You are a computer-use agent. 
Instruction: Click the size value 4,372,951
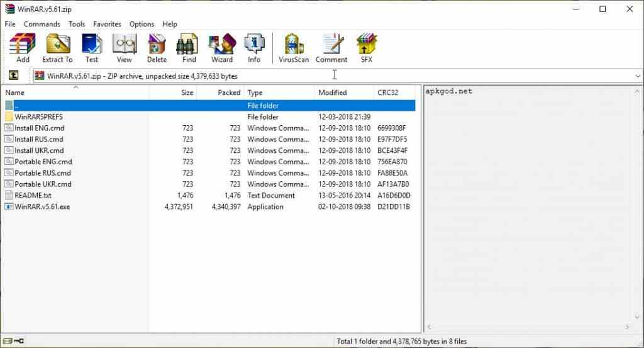coord(179,206)
